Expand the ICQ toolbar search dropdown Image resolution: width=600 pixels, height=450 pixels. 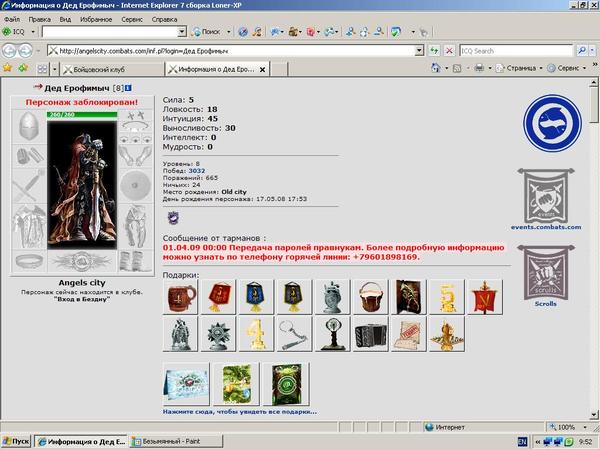point(182,32)
